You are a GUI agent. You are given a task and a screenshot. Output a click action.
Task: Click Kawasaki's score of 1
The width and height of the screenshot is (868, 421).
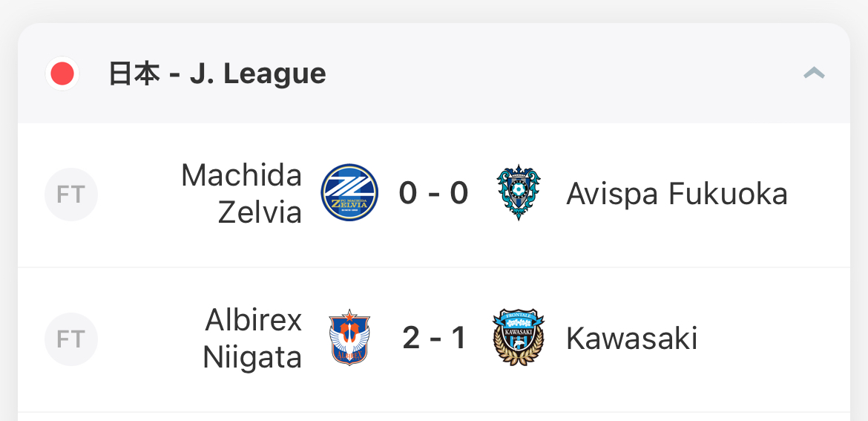tap(459, 339)
